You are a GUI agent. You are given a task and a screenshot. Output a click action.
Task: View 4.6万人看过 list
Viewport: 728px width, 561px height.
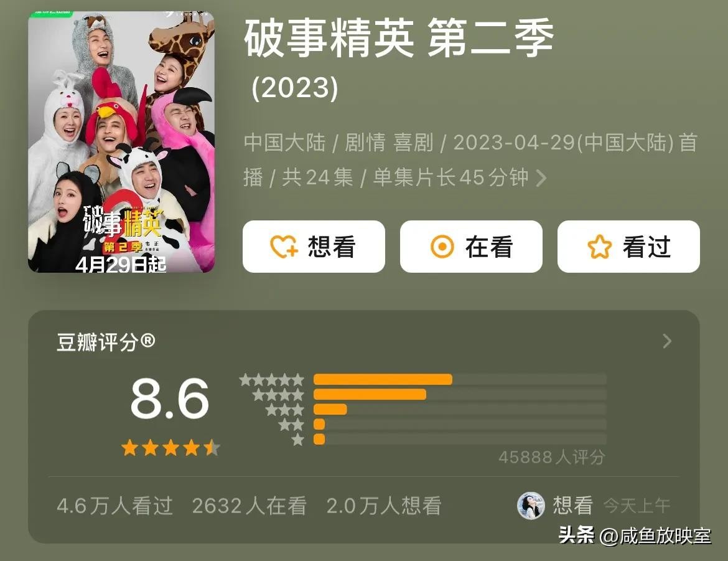(x=114, y=506)
